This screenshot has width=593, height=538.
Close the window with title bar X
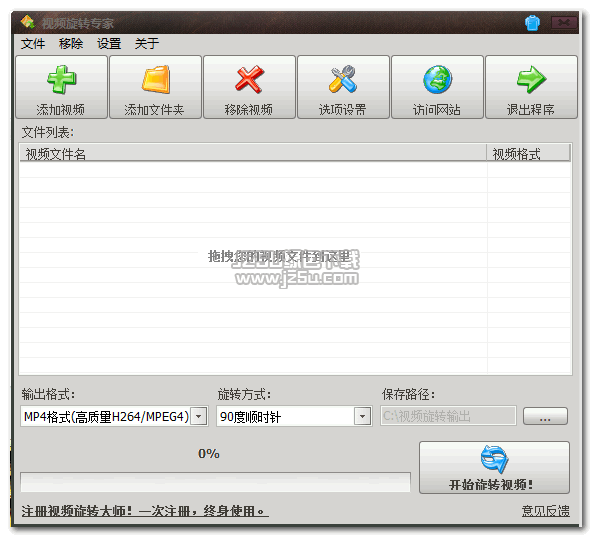[x=564, y=23]
